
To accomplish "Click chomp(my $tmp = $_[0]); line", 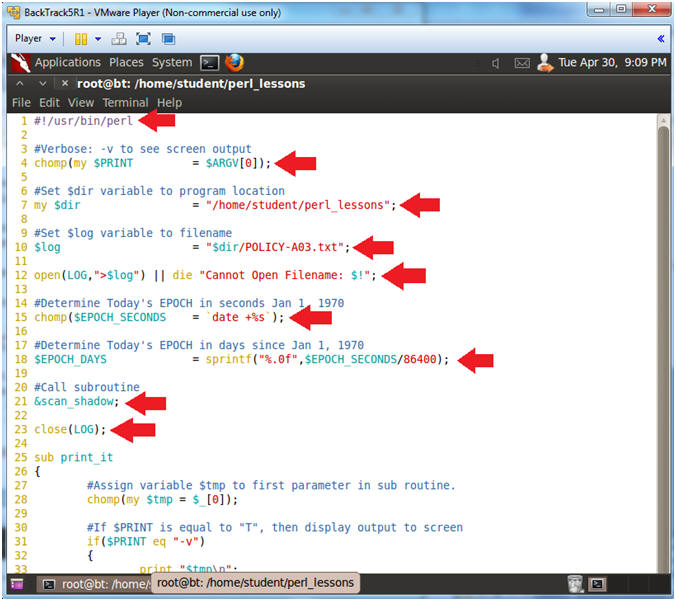I will [x=162, y=500].
